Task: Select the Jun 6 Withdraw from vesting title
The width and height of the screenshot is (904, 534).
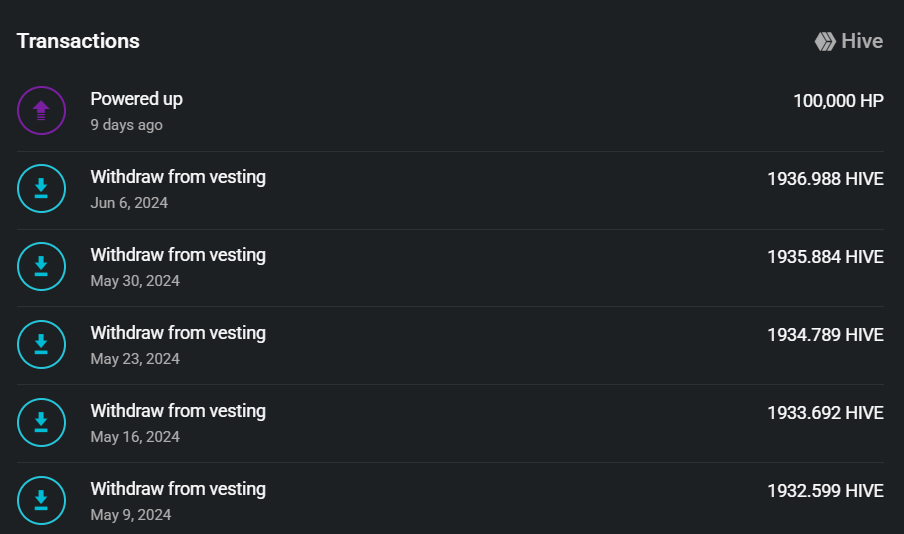Action: [178, 177]
